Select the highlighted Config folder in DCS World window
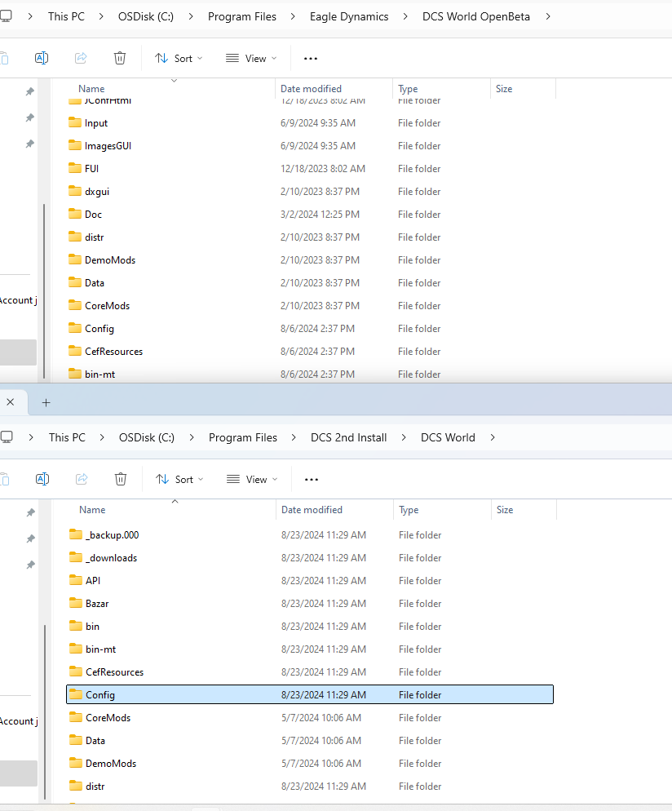Screen dimensions: 672x811 pyautogui.click(x=310, y=694)
